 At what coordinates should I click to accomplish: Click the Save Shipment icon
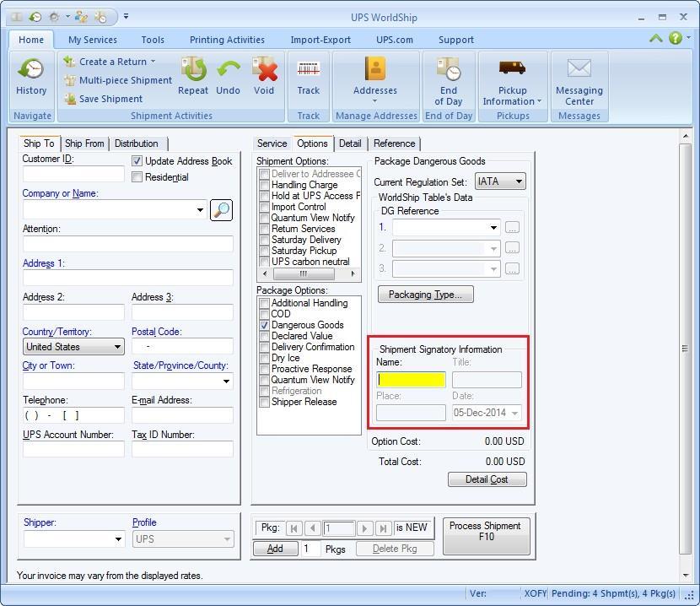point(69,99)
